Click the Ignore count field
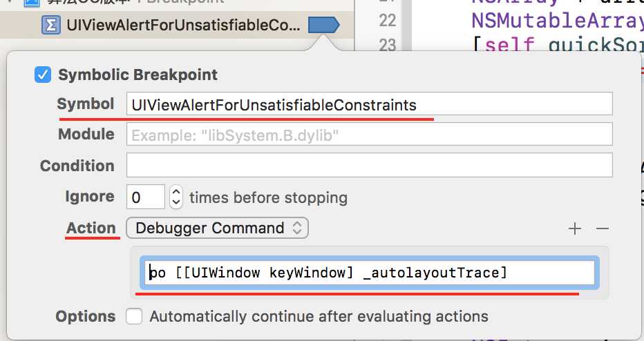644x341 pixels. coord(145,197)
